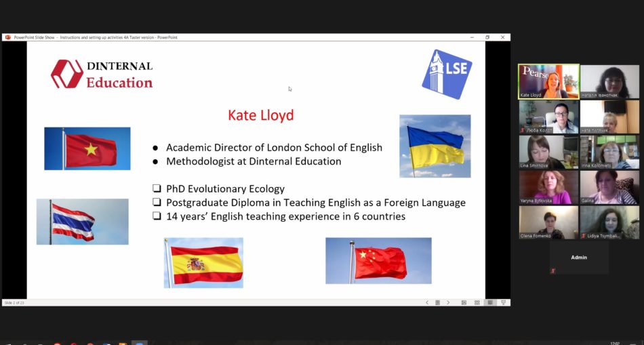Minimize the PowerPoint slide show window
The height and width of the screenshot is (345, 644).
tap(472, 37)
